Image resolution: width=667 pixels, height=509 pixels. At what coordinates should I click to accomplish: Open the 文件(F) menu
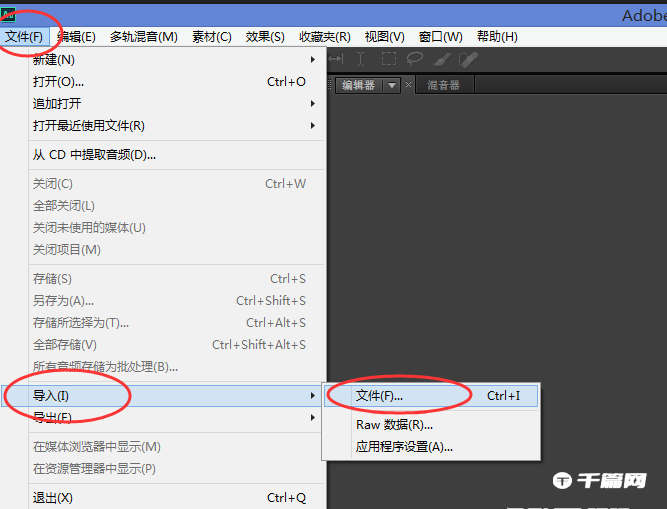[x=24, y=37]
